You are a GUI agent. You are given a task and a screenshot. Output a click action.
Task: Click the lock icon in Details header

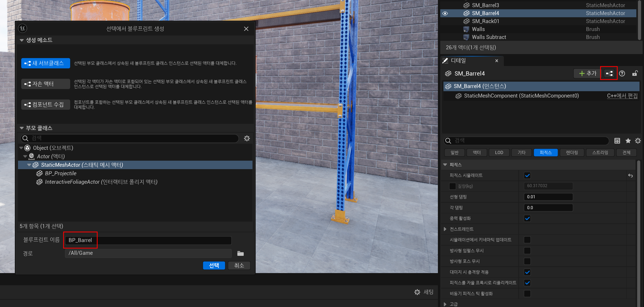pos(635,73)
